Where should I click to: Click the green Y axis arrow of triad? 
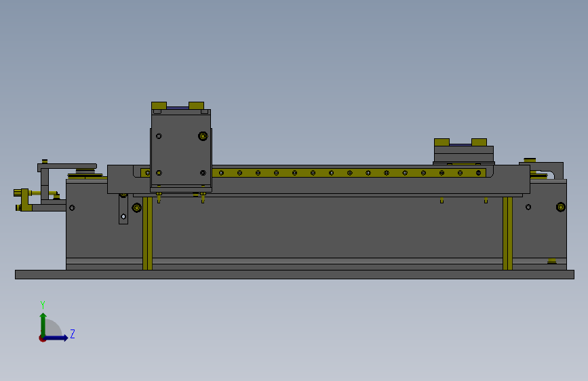43,324
